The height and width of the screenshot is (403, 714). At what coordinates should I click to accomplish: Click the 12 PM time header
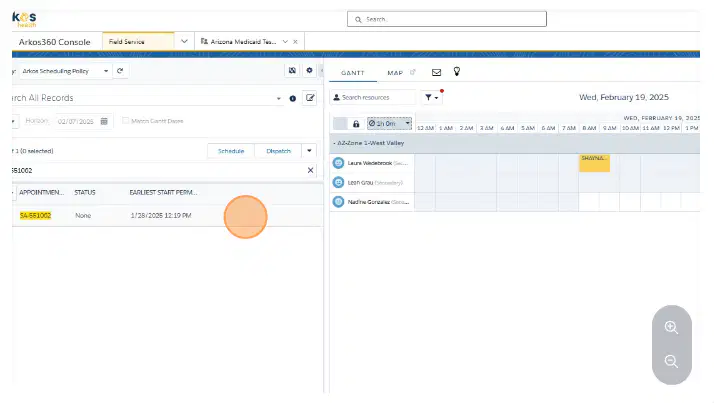[671, 128]
